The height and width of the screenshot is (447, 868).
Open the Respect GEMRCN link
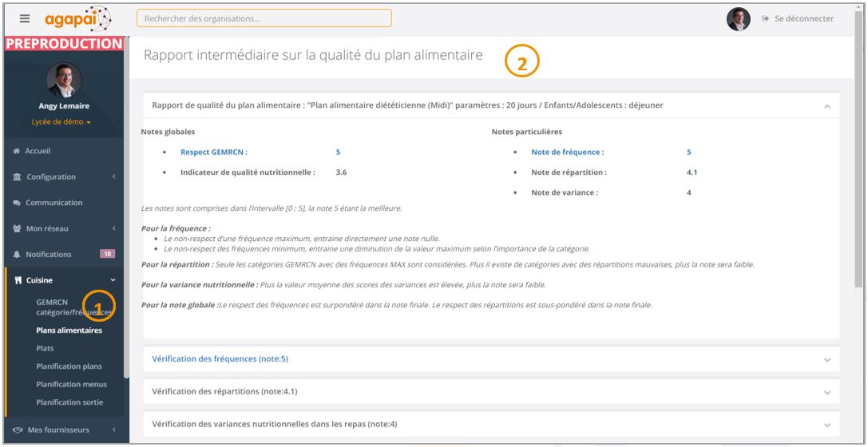(213, 152)
